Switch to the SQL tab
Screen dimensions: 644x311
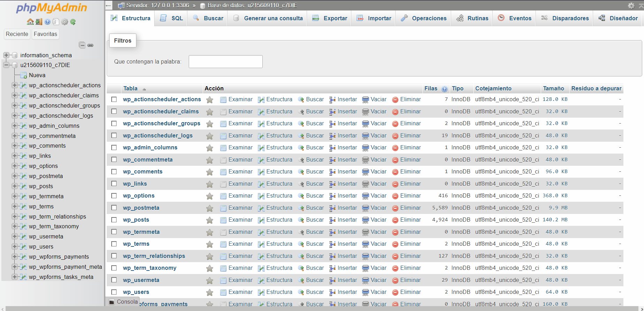point(172,18)
